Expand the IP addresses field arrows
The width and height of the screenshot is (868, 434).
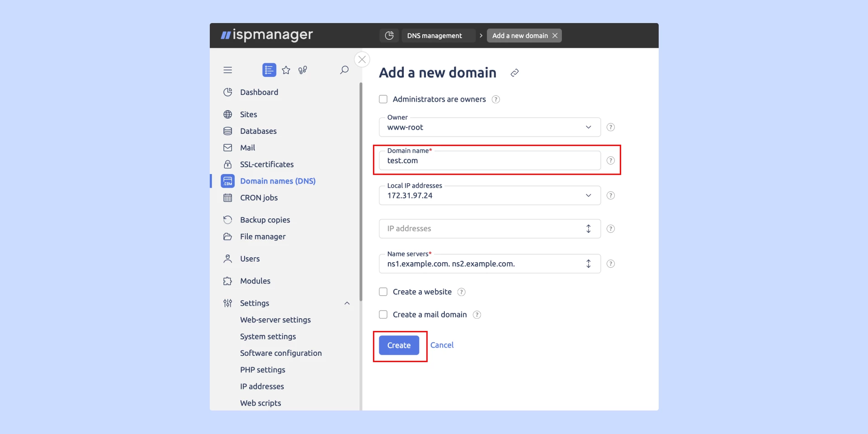point(588,229)
